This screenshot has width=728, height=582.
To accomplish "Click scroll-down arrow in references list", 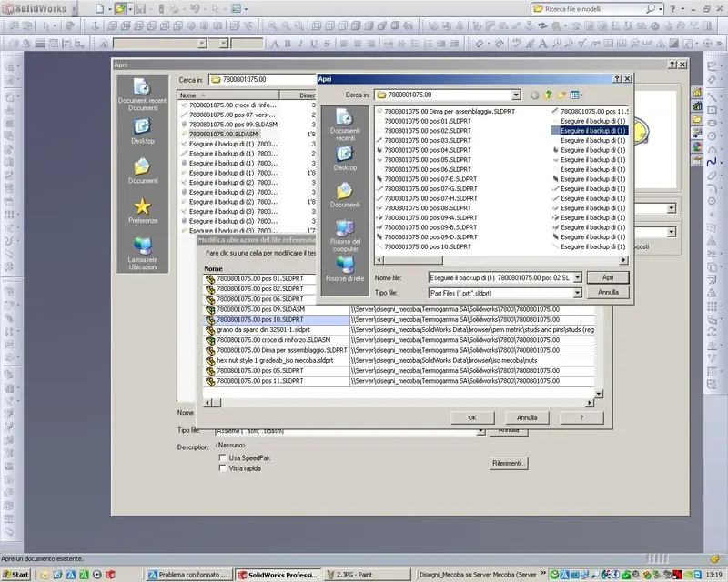I will pos(599,394).
